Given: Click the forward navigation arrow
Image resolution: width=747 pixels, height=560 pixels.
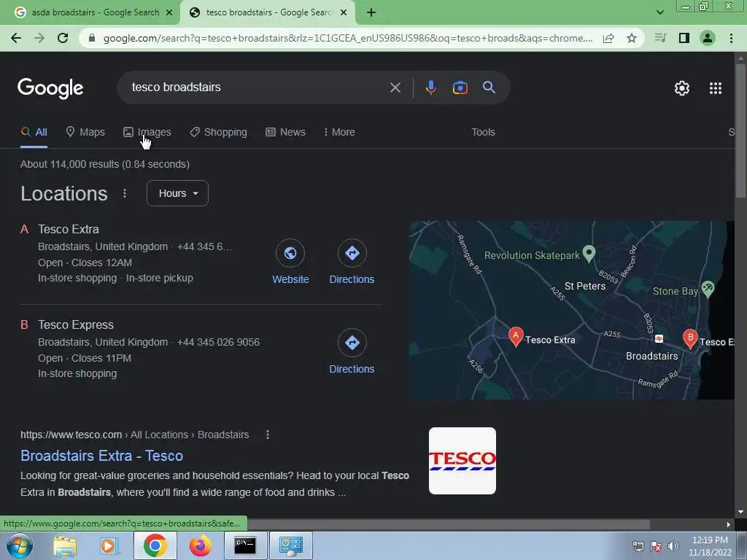Looking at the screenshot, I should coord(39,38).
